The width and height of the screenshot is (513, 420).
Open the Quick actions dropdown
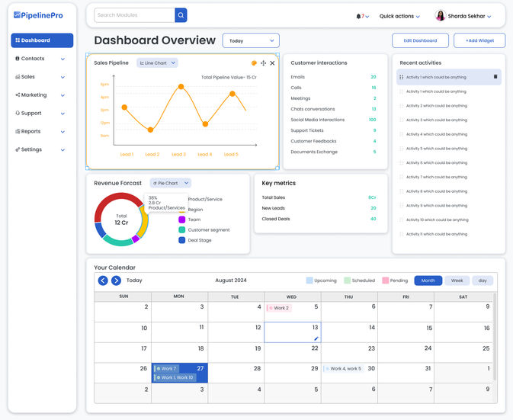coord(399,16)
